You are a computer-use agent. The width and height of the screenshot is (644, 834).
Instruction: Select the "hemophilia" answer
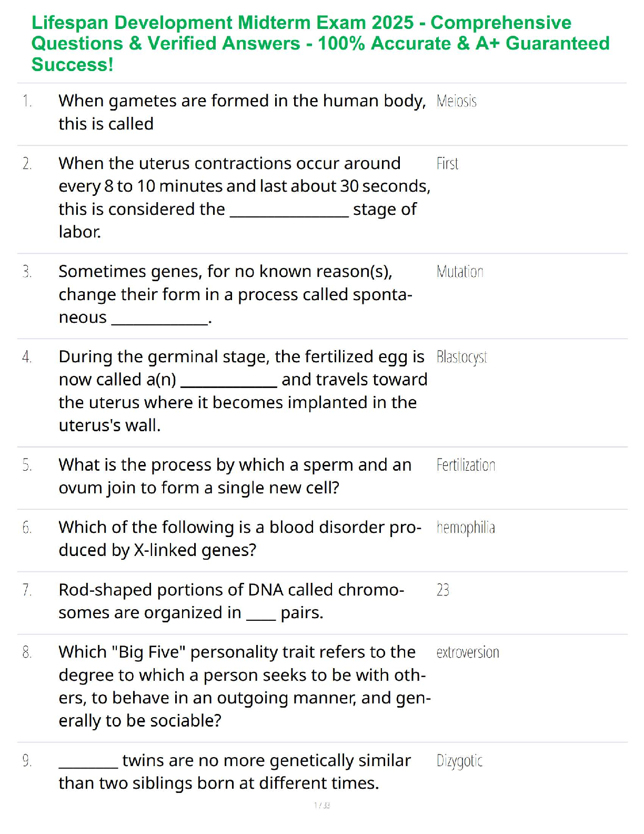[466, 528]
